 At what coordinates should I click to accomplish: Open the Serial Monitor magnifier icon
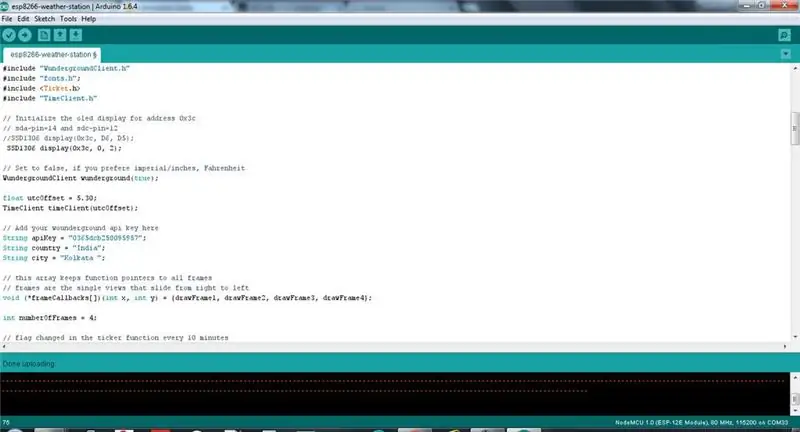pos(784,35)
